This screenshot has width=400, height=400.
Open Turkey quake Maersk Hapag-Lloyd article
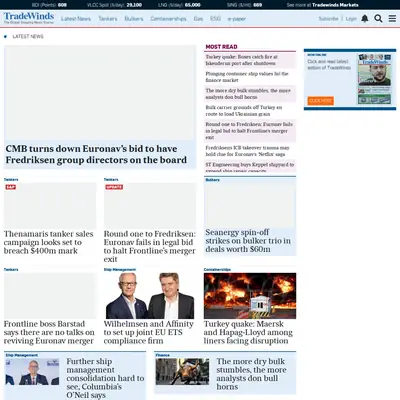[248, 332]
